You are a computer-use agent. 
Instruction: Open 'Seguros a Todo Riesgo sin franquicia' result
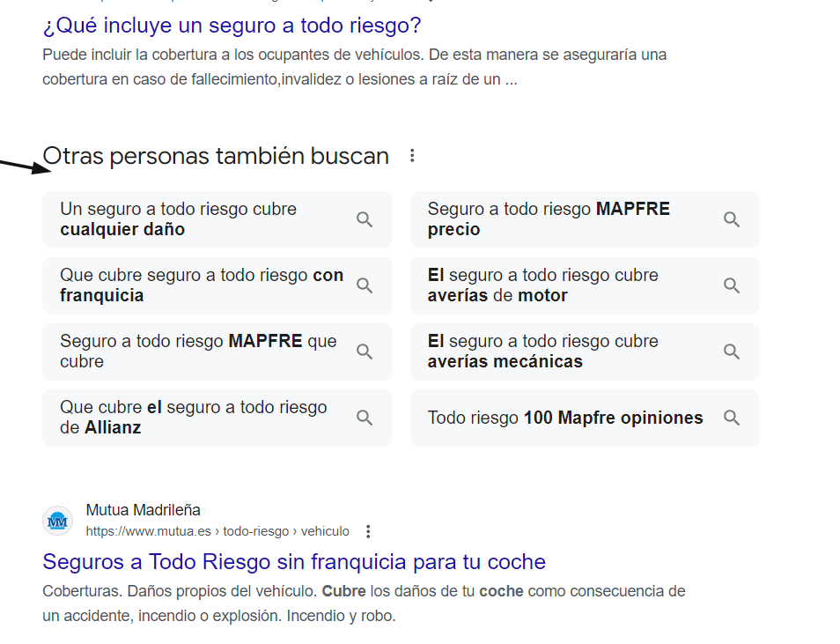click(294, 562)
